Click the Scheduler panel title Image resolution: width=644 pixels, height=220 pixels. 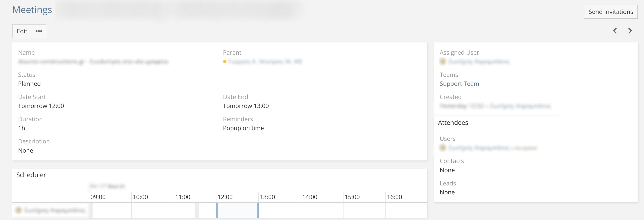[31, 175]
